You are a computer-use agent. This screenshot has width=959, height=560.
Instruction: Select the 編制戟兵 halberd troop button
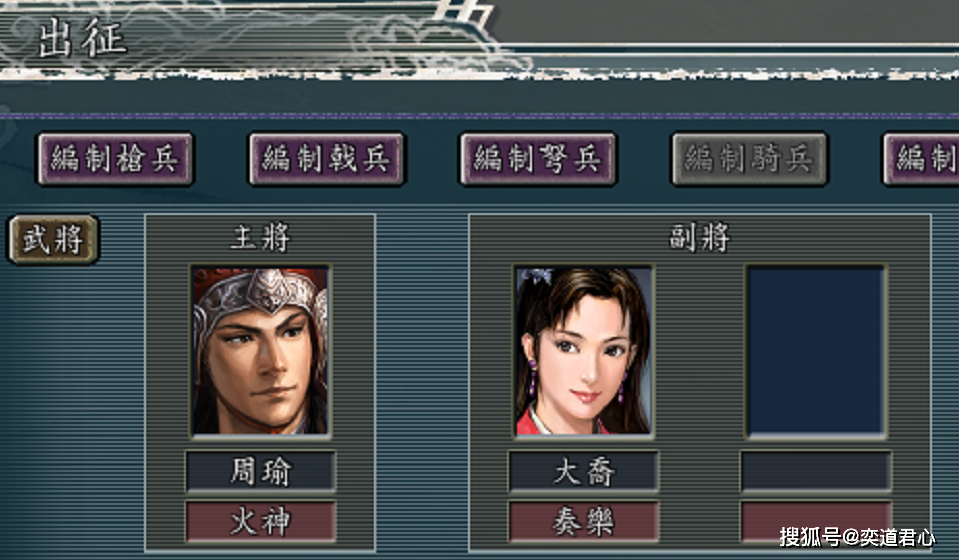click(327, 159)
